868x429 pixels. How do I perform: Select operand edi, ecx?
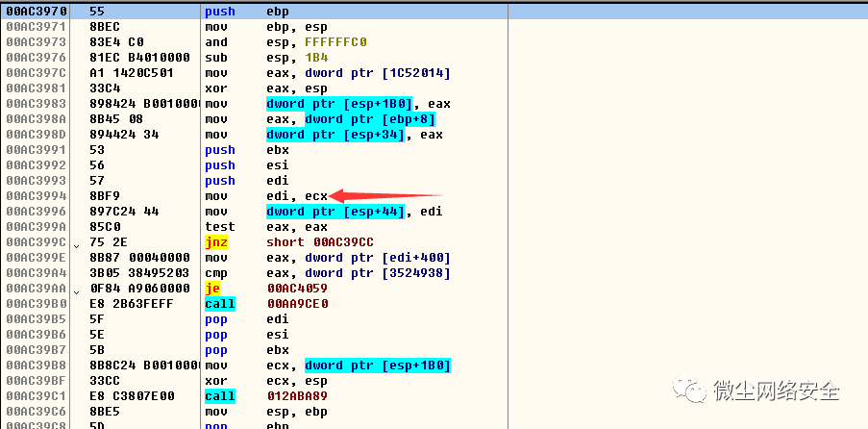coord(297,196)
